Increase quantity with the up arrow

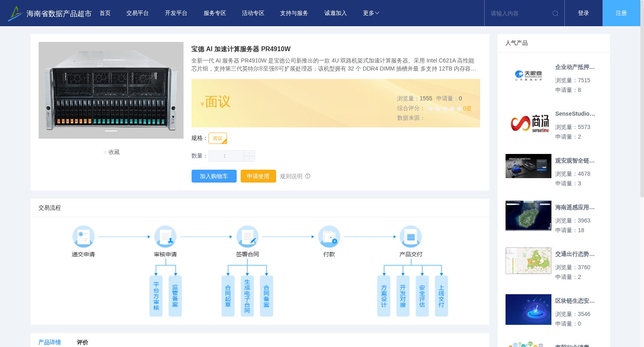click(249, 153)
